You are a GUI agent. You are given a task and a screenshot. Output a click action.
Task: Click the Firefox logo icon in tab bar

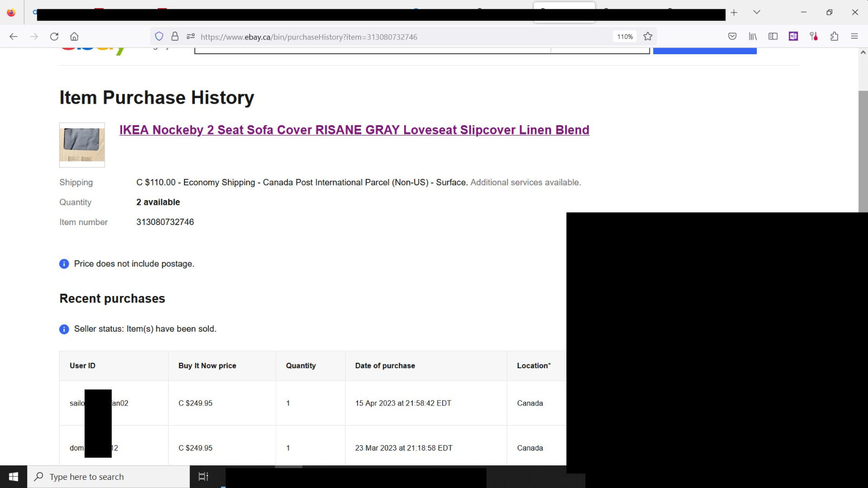pyautogui.click(x=11, y=12)
